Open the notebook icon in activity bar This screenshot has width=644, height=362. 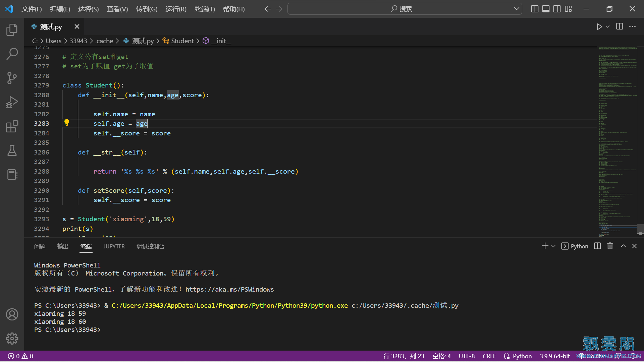tap(12, 175)
